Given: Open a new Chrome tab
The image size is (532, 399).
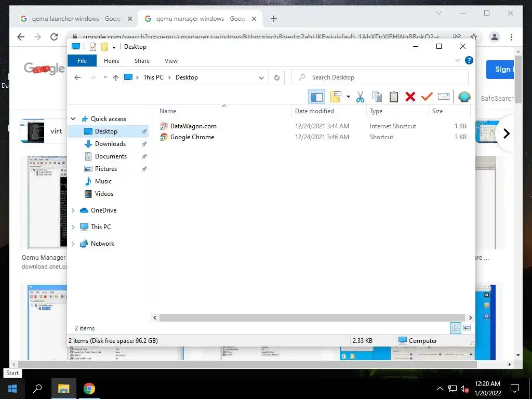Looking at the screenshot, I should (273, 19).
